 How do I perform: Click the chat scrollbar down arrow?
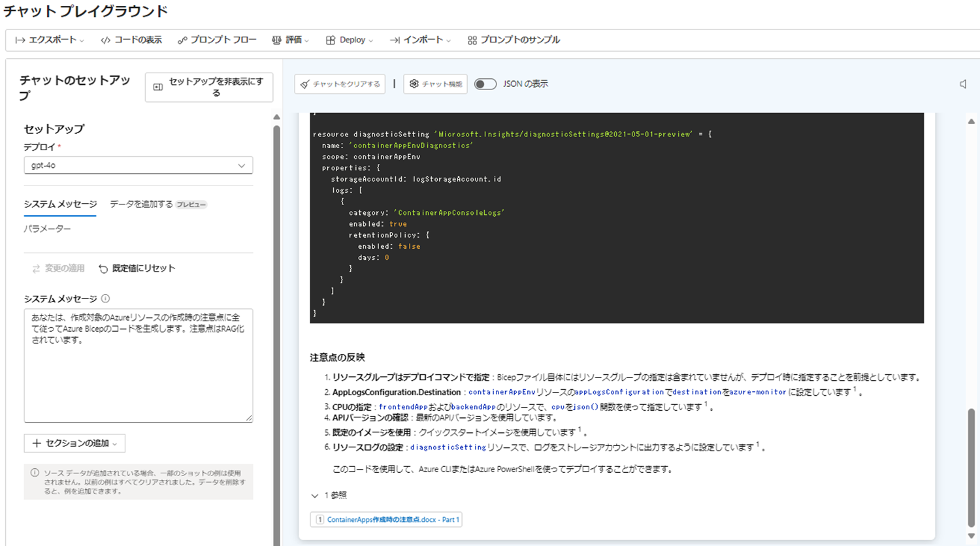pos(972,536)
